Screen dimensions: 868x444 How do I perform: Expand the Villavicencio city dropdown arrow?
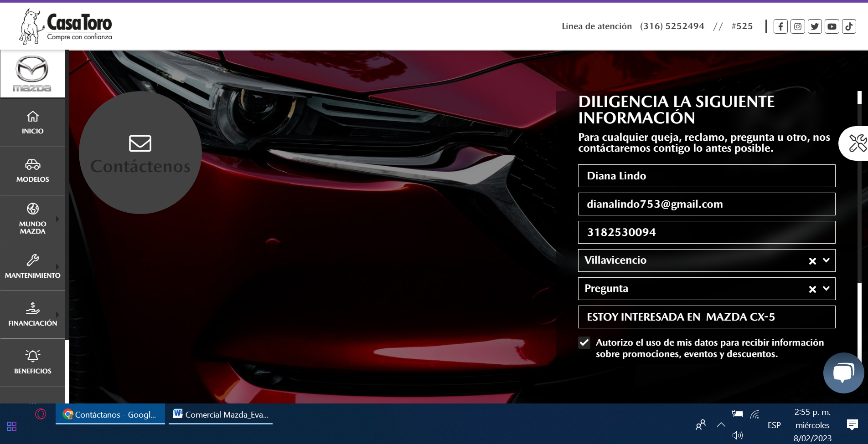pyautogui.click(x=826, y=260)
